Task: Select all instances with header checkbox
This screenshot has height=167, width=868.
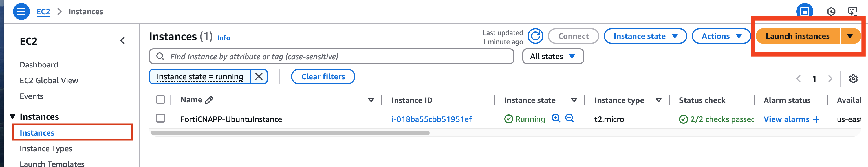Action: [x=160, y=100]
